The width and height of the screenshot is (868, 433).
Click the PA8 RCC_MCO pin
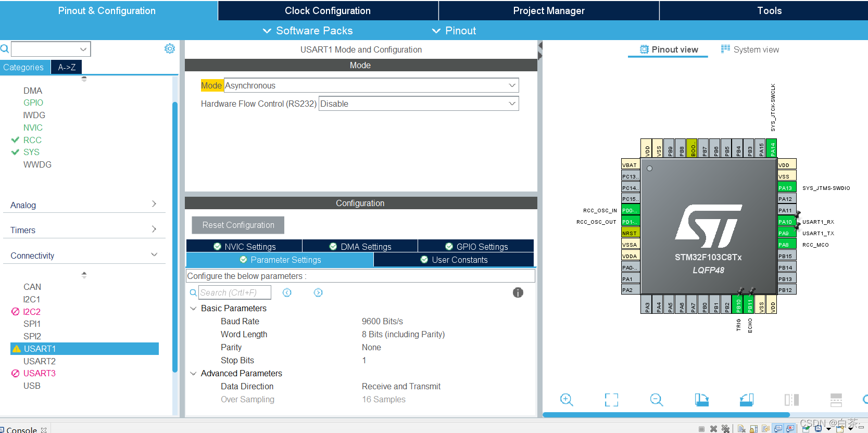[786, 245]
